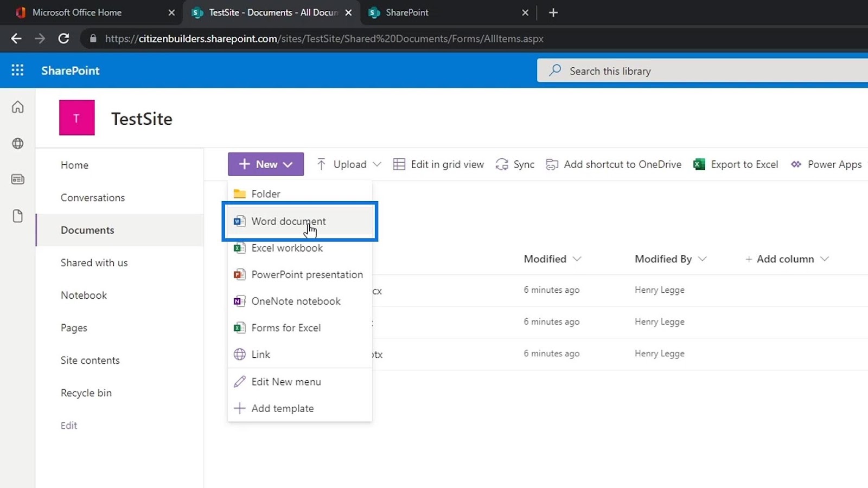Export the library to Excel

[736, 164]
